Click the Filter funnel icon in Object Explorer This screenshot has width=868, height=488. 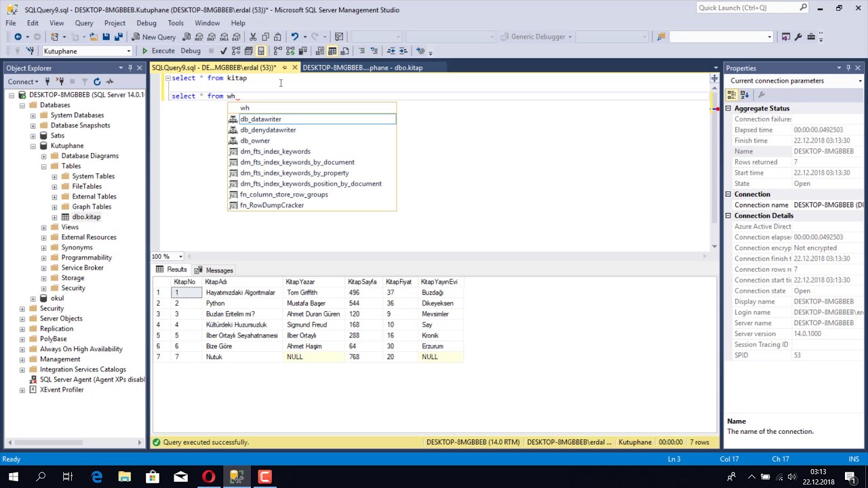click(84, 81)
